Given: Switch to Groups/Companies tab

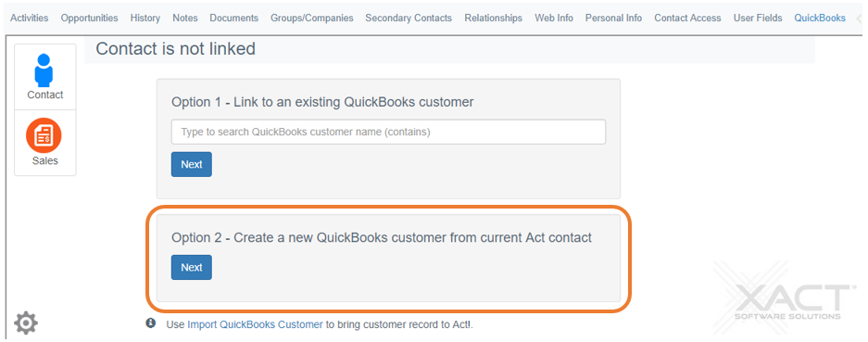Looking at the screenshot, I should [x=311, y=18].
